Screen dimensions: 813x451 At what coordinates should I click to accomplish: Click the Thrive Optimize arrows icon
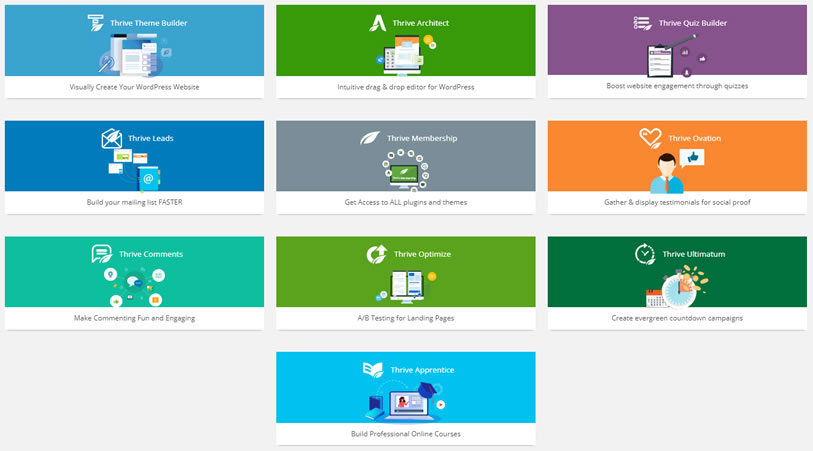[x=377, y=254]
